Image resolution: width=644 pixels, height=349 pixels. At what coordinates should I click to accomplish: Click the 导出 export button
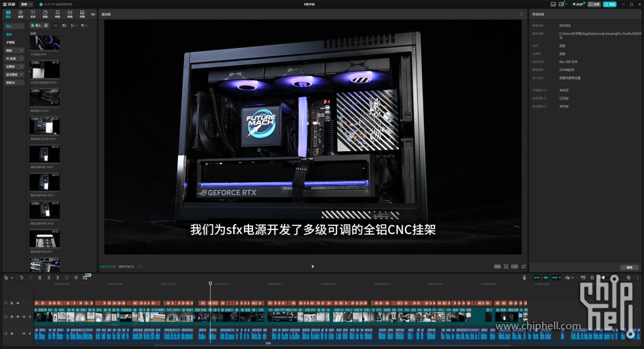pos(610,4)
